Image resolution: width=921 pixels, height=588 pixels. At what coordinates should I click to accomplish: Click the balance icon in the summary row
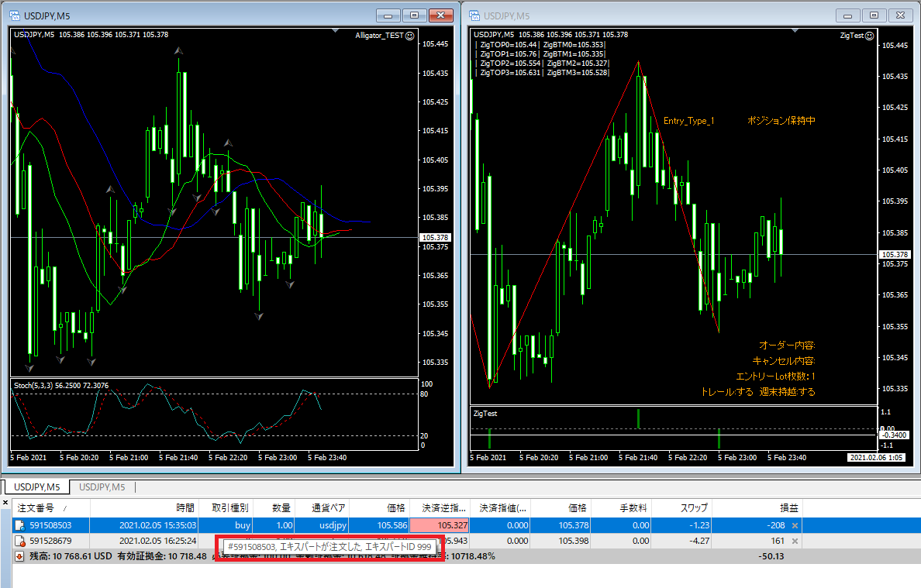19,556
